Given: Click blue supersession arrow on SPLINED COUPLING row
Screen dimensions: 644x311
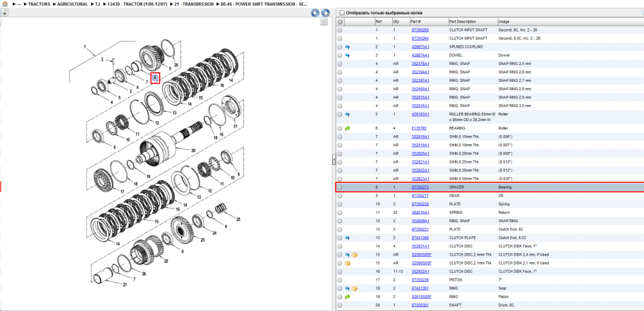Looking at the screenshot, I should pyautogui.click(x=348, y=47).
